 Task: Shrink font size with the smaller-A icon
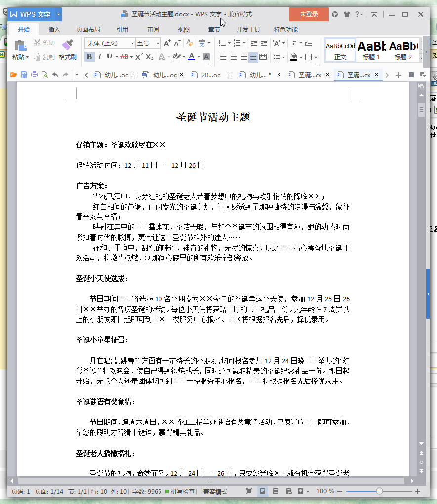pos(177,43)
